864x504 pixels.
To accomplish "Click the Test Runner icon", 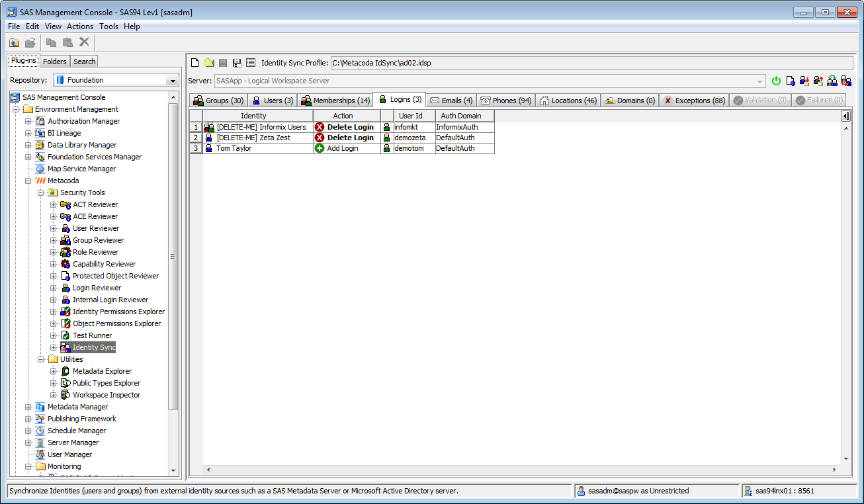I will tap(65, 335).
